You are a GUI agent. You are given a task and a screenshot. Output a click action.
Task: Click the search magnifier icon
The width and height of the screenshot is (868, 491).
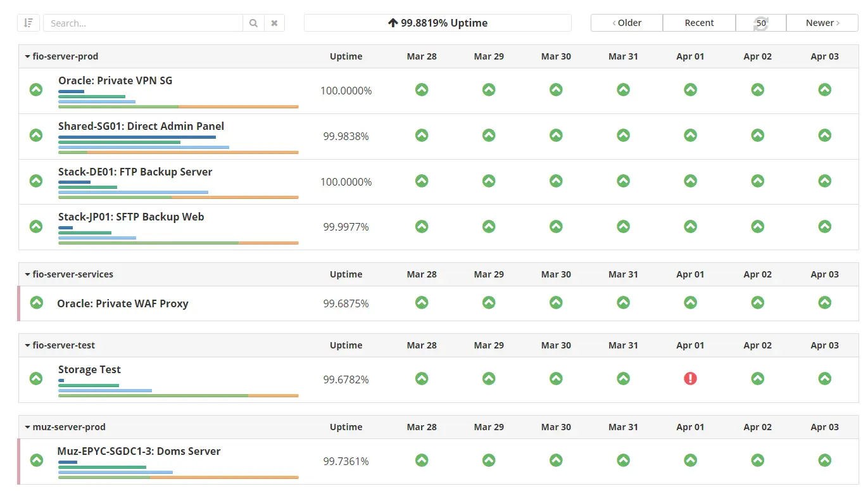(253, 22)
